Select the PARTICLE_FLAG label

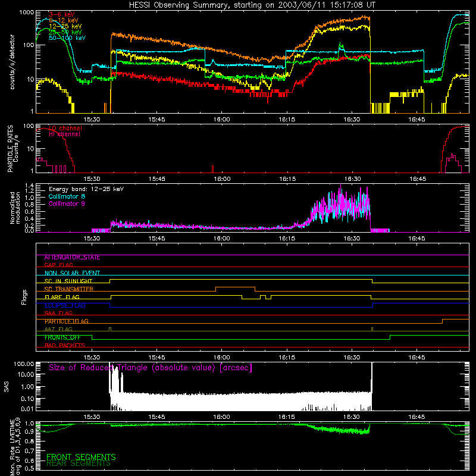(67, 321)
